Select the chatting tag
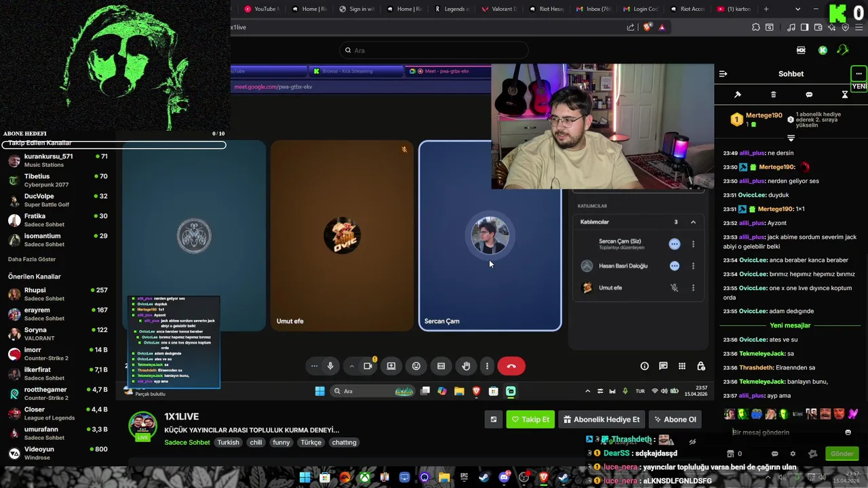 [344, 443]
